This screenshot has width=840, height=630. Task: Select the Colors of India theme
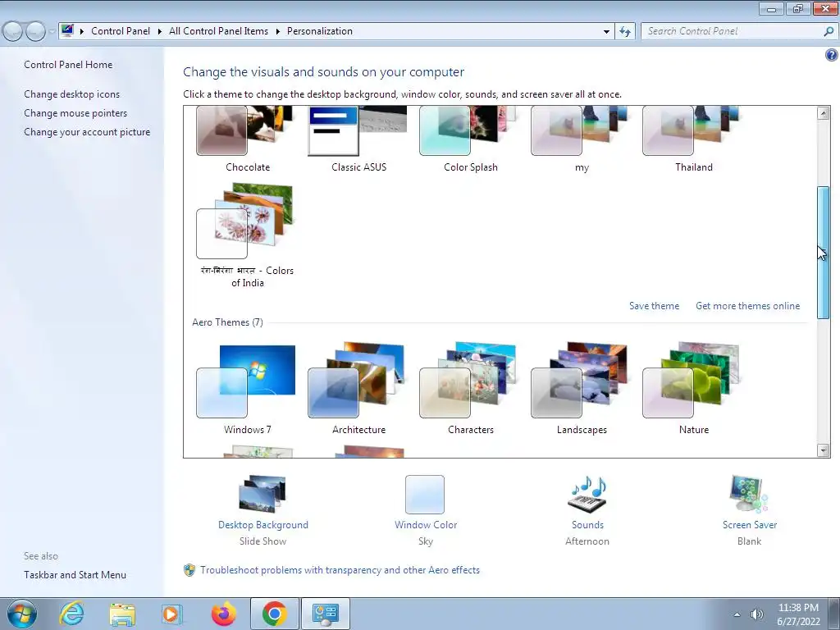point(247,235)
